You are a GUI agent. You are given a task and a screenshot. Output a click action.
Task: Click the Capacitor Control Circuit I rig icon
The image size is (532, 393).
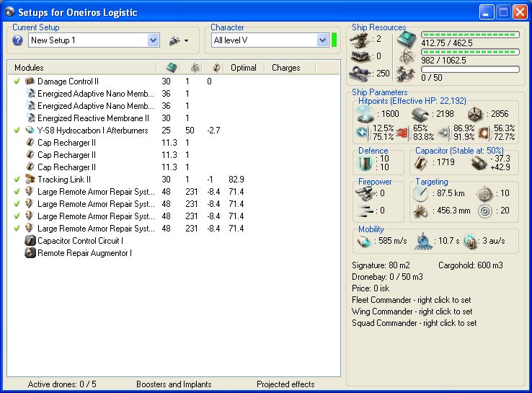tap(30, 241)
